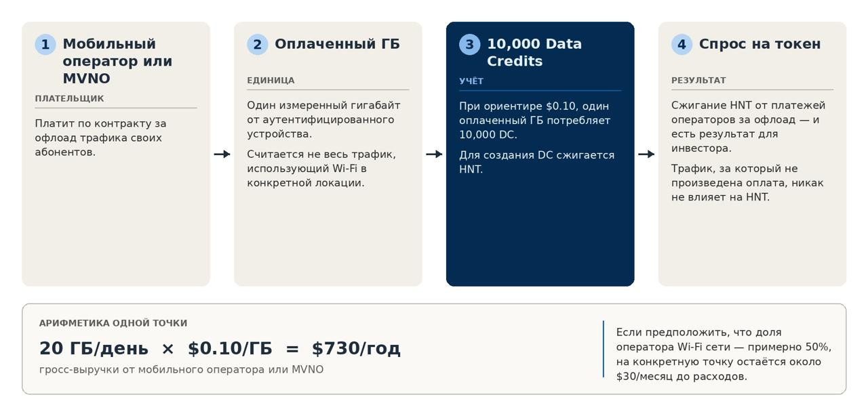The width and height of the screenshot is (868, 416).
Task: Click the гросс-выручки subtitle text
Action: (x=181, y=370)
